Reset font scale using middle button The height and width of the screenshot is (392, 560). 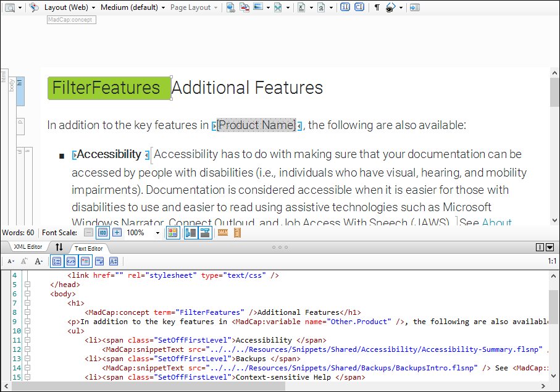tap(102, 233)
